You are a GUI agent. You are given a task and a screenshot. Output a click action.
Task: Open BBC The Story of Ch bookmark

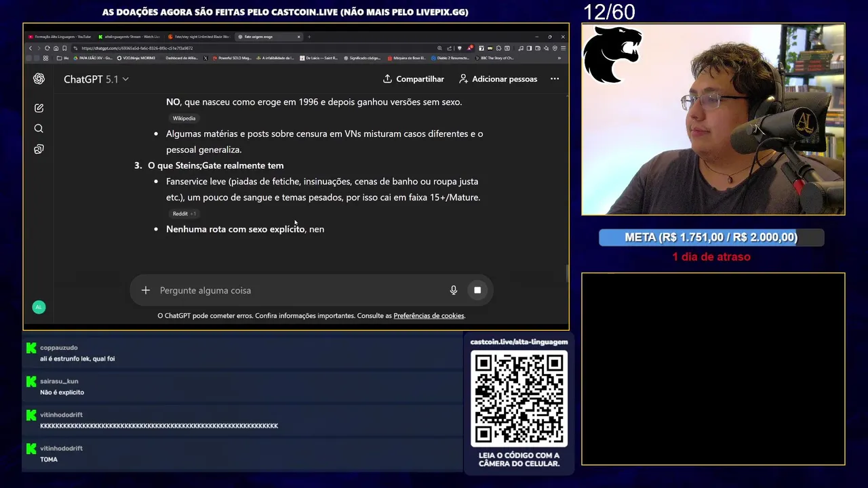pos(494,58)
